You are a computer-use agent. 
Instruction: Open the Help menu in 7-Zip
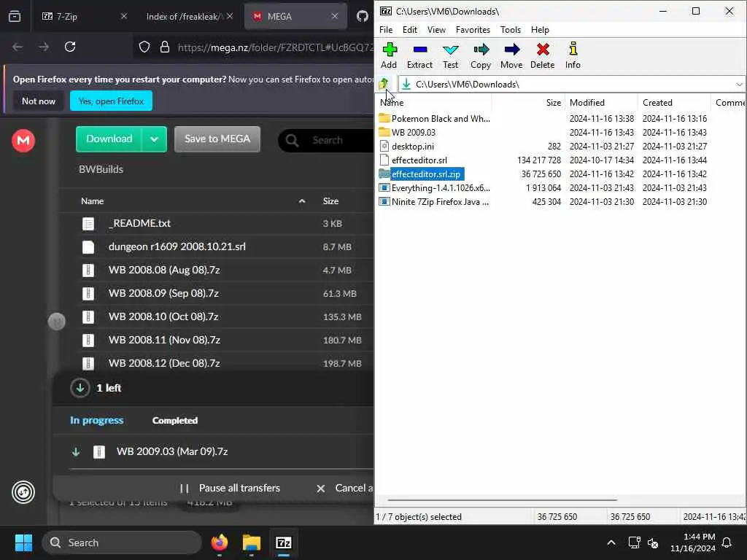(540, 29)
